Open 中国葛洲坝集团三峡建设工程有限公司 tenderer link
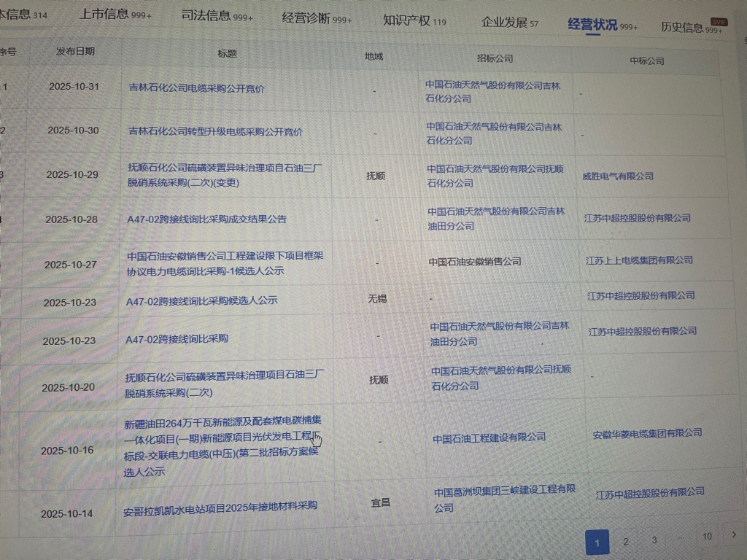Viewport: 747px width, 560px height. click(505, 498)
